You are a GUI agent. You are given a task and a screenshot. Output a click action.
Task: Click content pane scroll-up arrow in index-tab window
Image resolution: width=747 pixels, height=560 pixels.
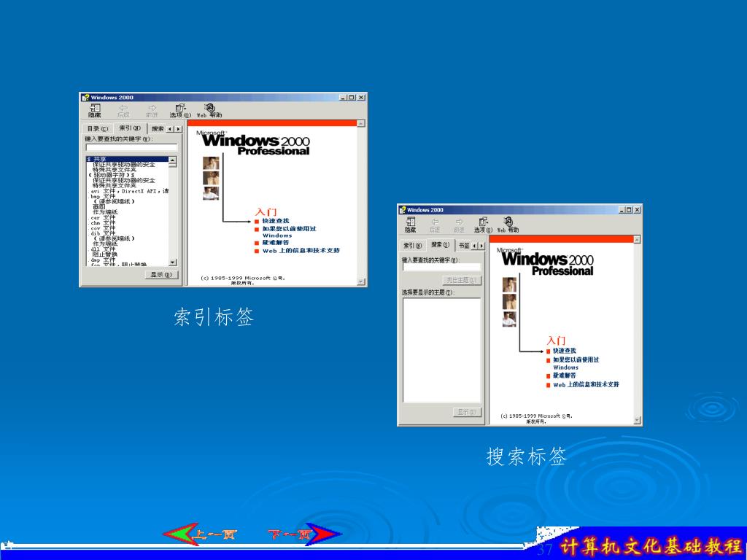pos(361,123)
